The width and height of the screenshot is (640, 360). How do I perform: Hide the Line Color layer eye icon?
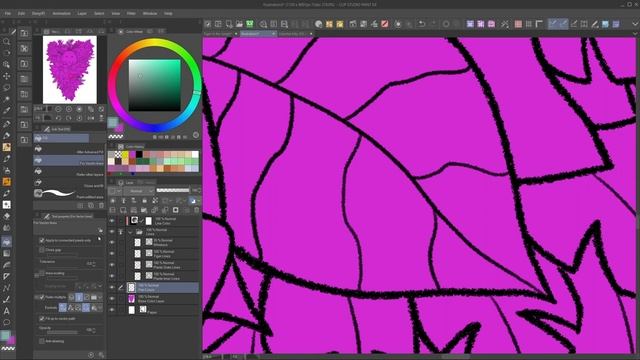(112, 221)
